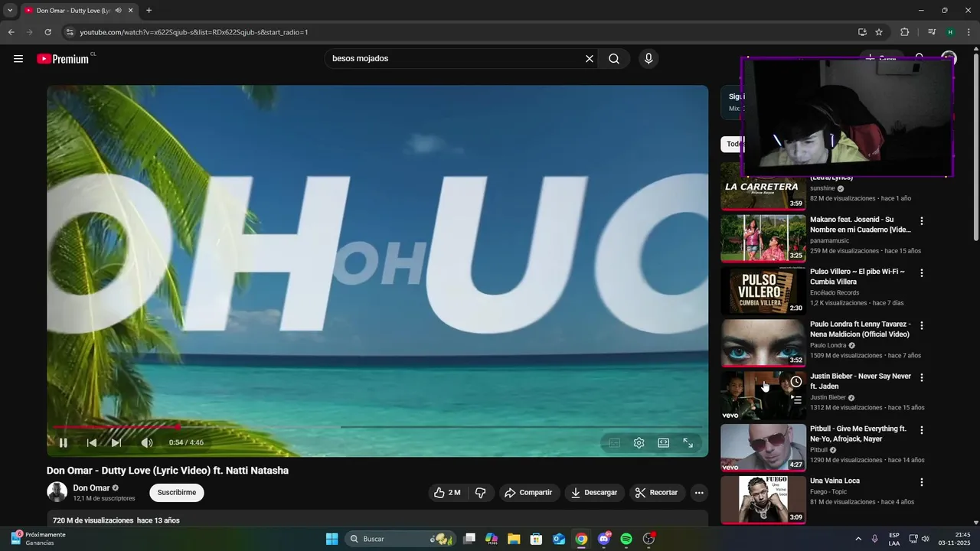
Task: Play Makano Su Nombre en mi Cuaderno thumbnail
Action: click(x=763, y=238)
